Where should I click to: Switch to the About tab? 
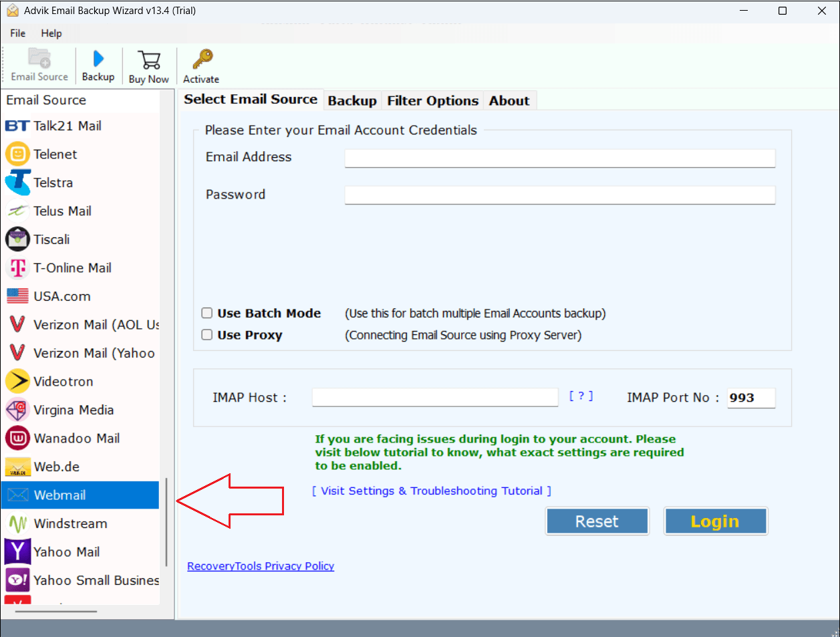[509, 100]
